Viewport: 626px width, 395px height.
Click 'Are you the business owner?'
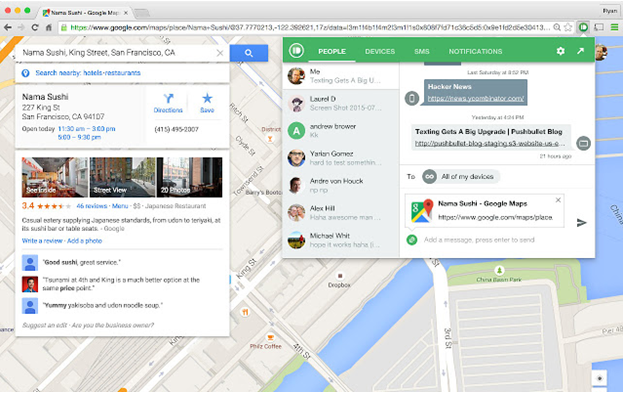[113, 325]
